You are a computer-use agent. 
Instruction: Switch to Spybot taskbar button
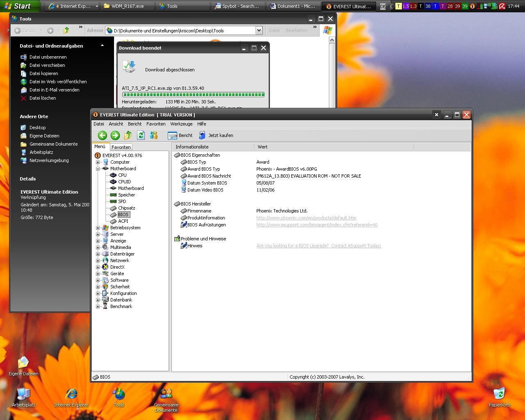(x=237, y=6)
